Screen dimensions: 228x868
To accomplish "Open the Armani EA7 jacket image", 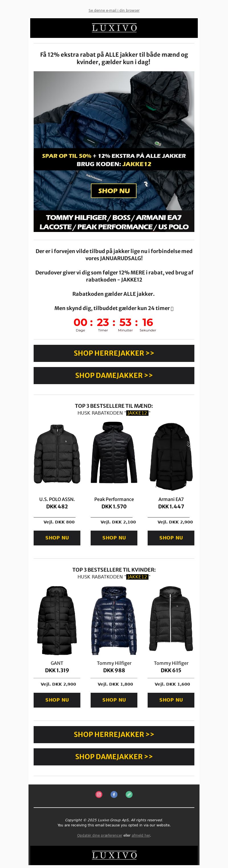I will (x=171, y=456).
